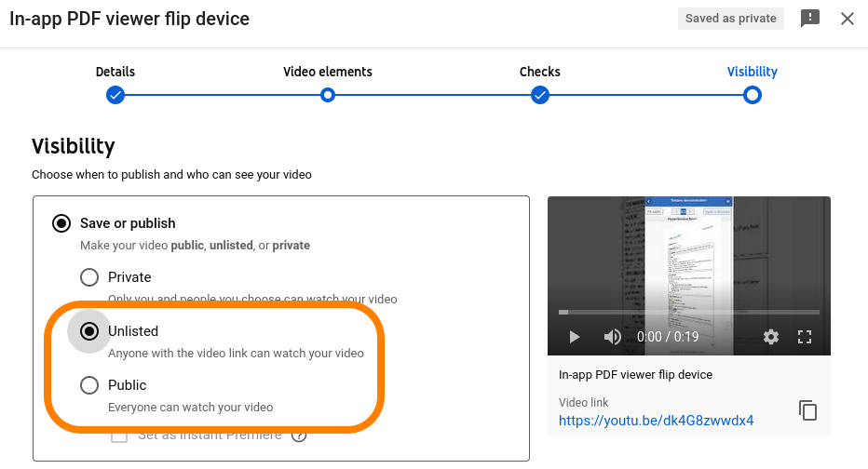Choose the Unlisted visibility option
868x469 pixels.
pos(89,331)
